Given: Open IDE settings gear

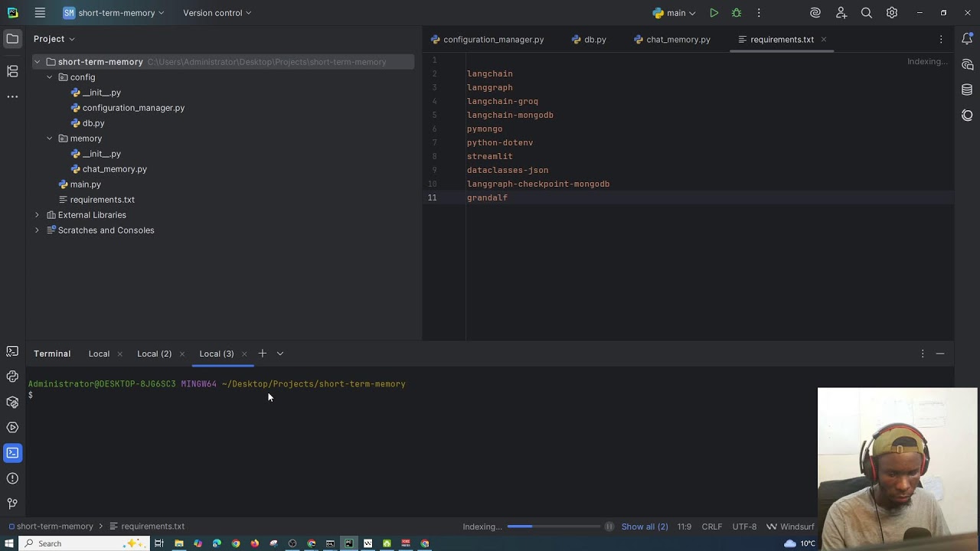Looking at the screenshot, I should tap(892, 13).
